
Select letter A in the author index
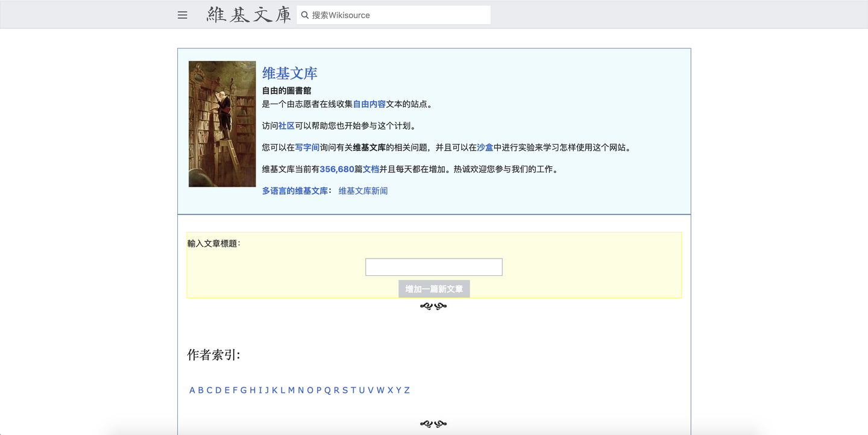click(x=191, y=390)
